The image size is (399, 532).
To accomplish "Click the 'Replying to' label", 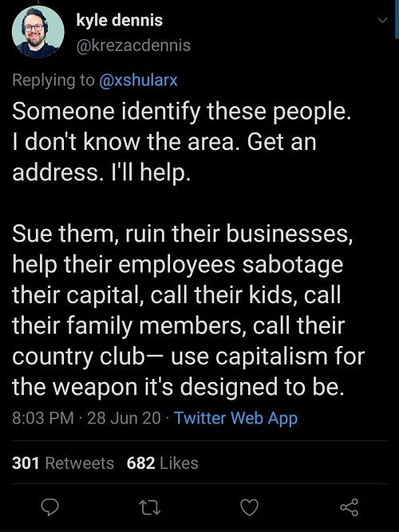I will 53,80.
